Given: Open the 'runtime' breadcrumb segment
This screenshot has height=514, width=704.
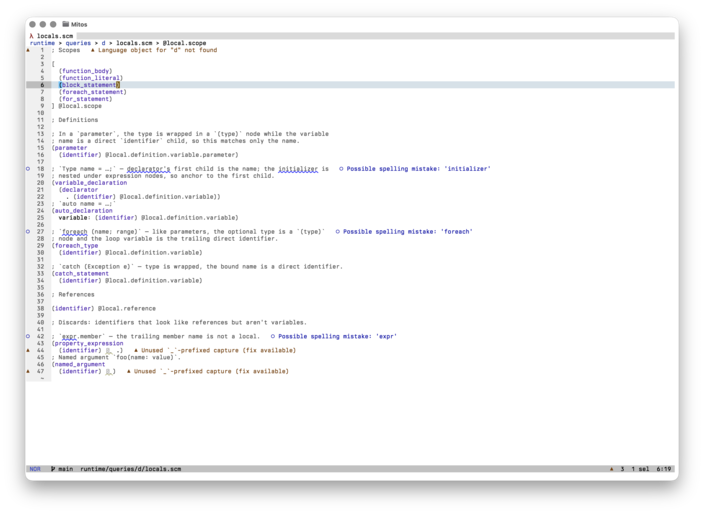Looking at the screenshot, I should (x=42, y=43).
